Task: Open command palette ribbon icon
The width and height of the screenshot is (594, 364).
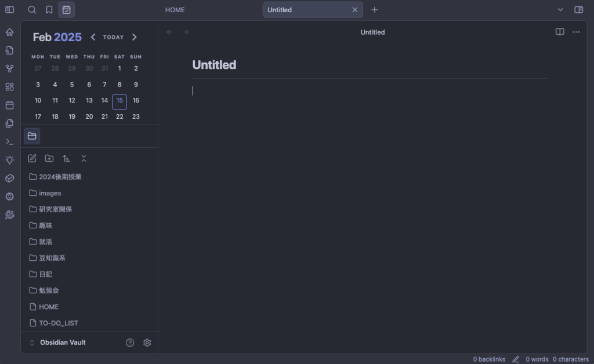Action: pyautogui.click(x=10, y=141)
